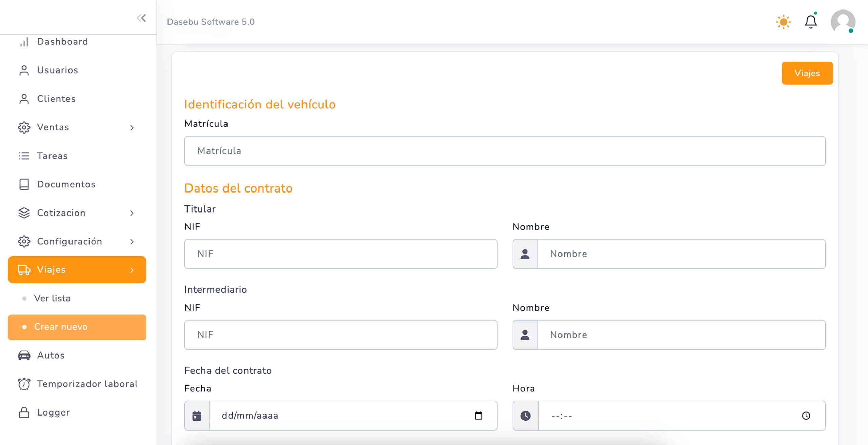
Task: Click the Logger padlock icon
Action: [24, 412]
